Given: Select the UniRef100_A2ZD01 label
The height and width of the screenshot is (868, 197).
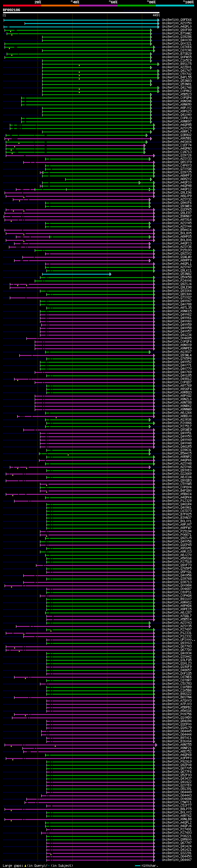Looking at the screenshot, I should pyautogui.click(x=176, y=67).
